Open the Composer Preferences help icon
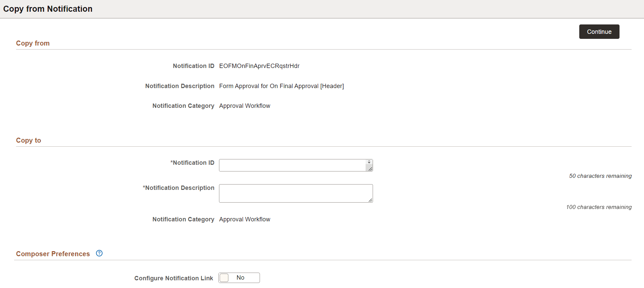Screen dimensions: 644x288 pos(99,253)
